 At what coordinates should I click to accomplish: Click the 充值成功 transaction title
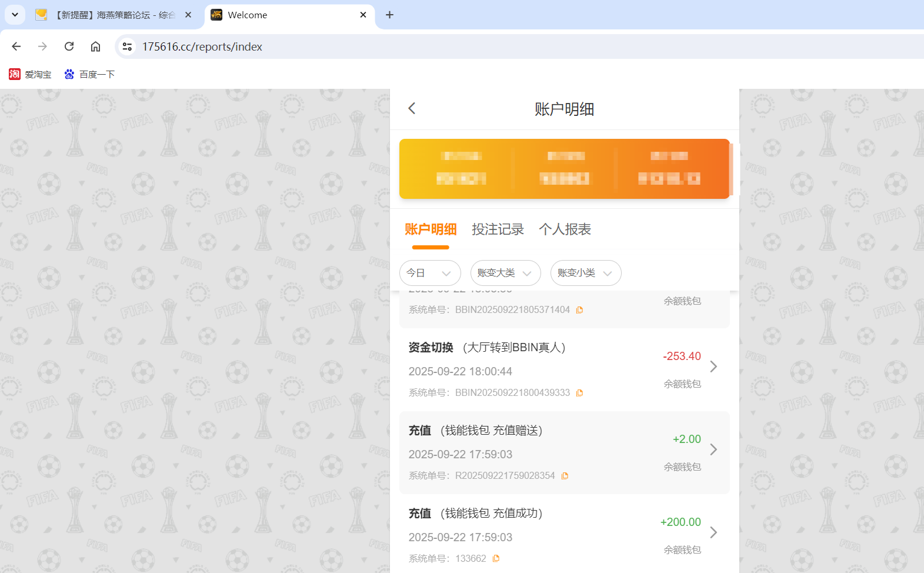click(476, 514)
